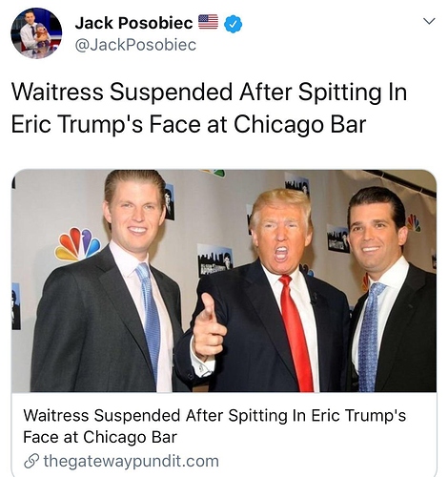Open the Jack Posobiec display name
Viewport: 448px width, 477px height.
[x=134, y=23]
